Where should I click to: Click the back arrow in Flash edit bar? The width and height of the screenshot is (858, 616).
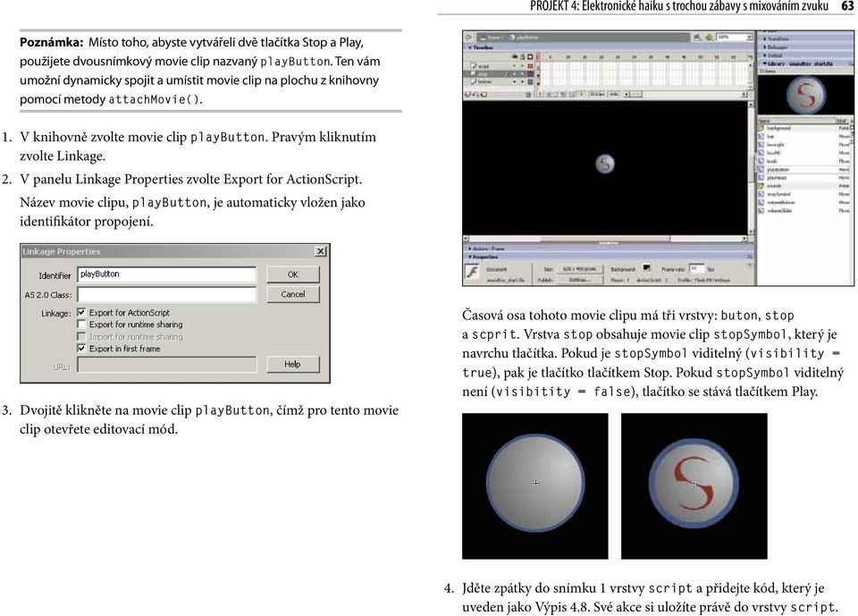click(x=469, y=38)
